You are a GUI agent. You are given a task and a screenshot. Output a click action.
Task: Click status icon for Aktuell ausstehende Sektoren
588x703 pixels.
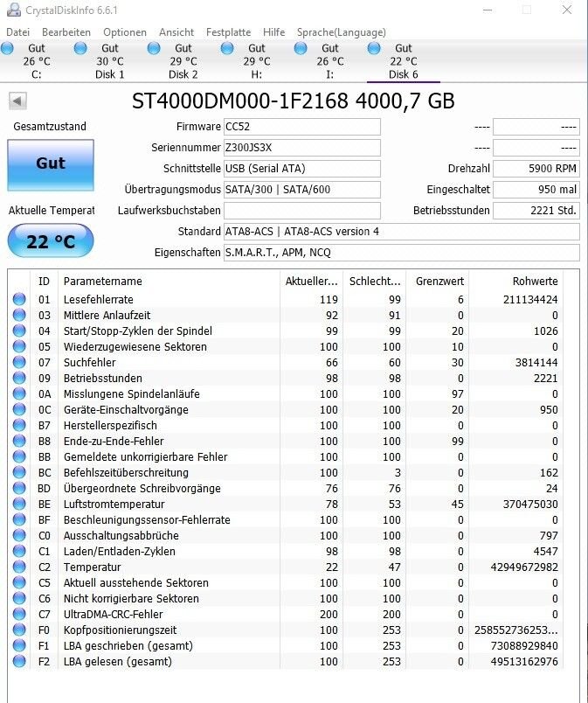(19, 582)
